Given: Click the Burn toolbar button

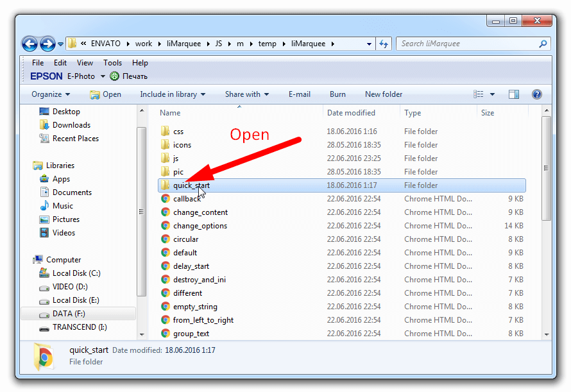Looking at the screenshot, I should 337,94.
